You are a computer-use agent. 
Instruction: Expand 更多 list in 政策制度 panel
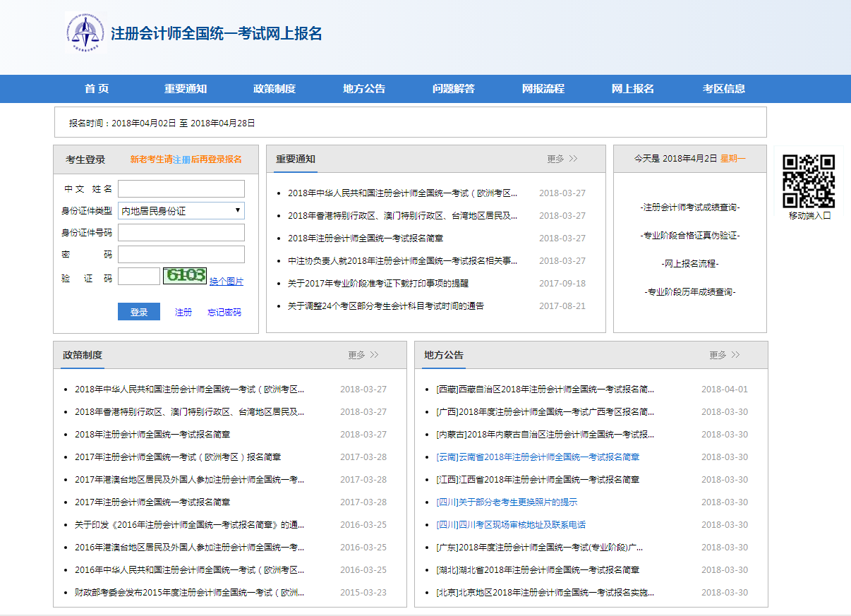coord(363,355)
